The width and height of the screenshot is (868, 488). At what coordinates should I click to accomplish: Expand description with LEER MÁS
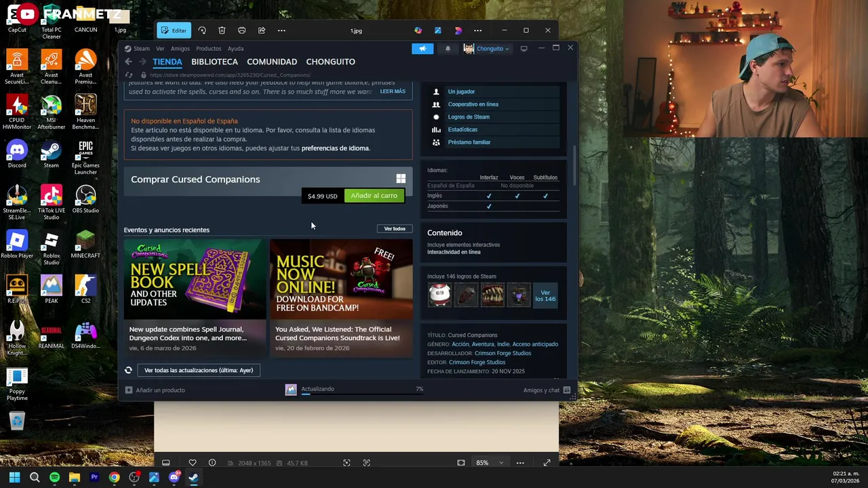pyautogui.click(x=393, y=91)
